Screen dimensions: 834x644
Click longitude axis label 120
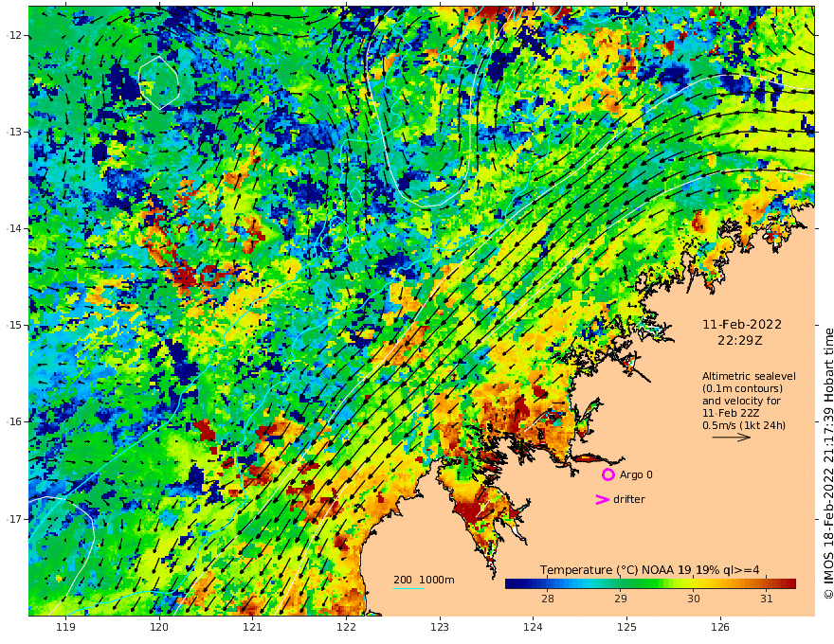coord(159,628)
